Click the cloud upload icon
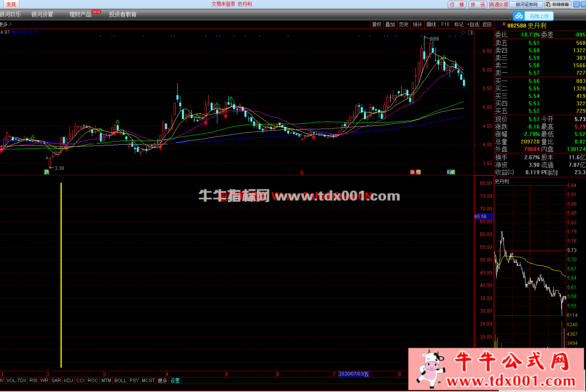The width and height of the screenshot is (586, 392). pyautogui.click(x=519, y=16)
